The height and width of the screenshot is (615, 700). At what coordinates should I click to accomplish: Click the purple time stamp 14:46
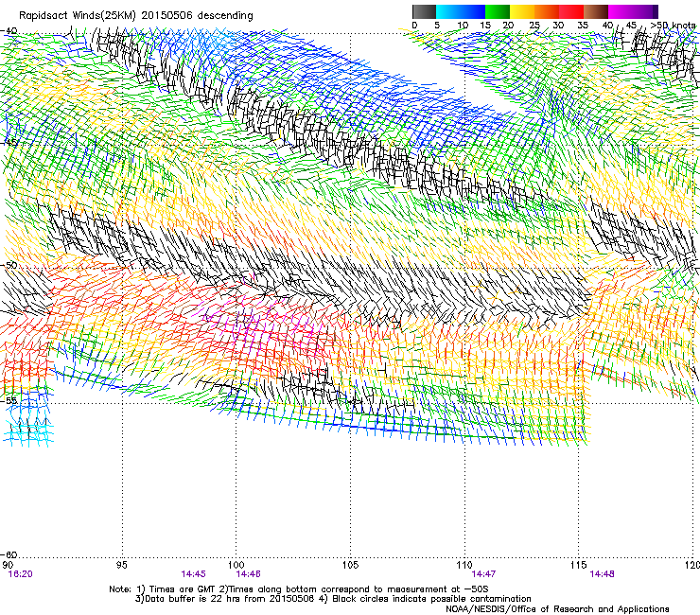point(249,574)
